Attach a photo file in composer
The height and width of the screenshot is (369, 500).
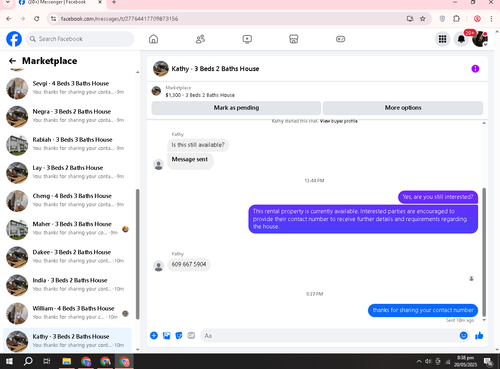166,335
